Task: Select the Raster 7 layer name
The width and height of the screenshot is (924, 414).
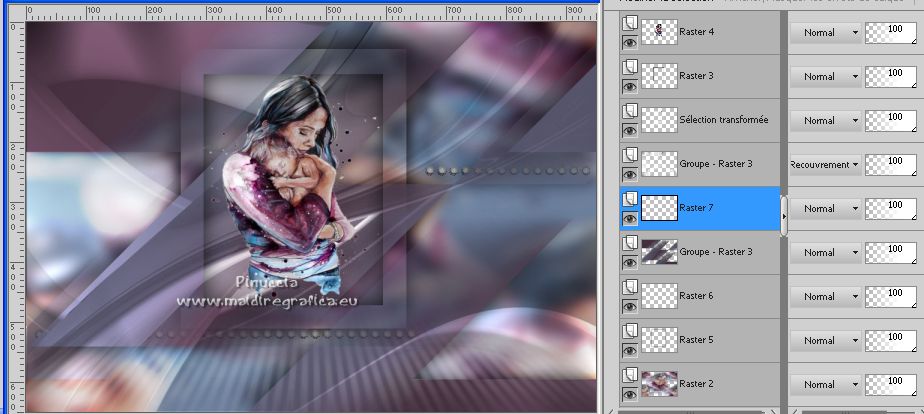Action: click(x=697, y=208)
